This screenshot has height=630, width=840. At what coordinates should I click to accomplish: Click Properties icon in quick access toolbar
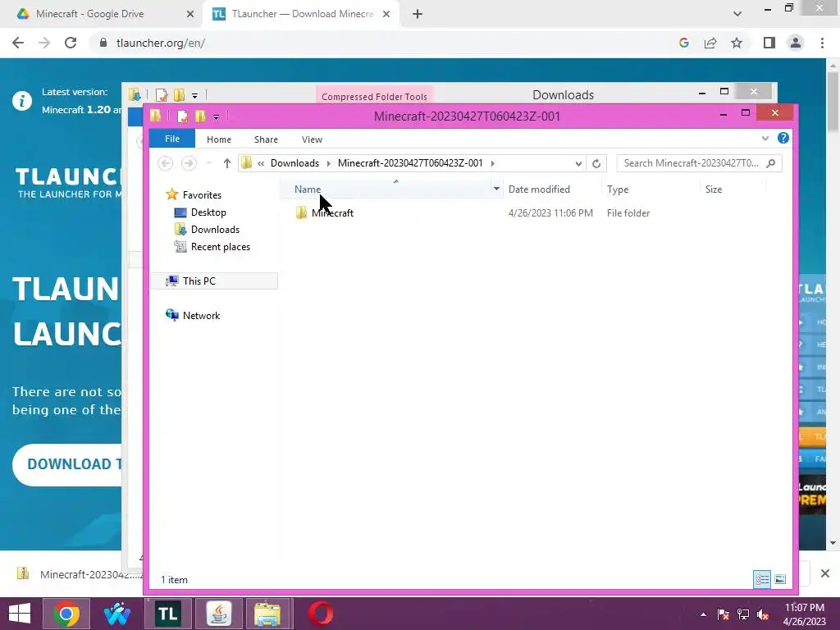tap(182, 116)
